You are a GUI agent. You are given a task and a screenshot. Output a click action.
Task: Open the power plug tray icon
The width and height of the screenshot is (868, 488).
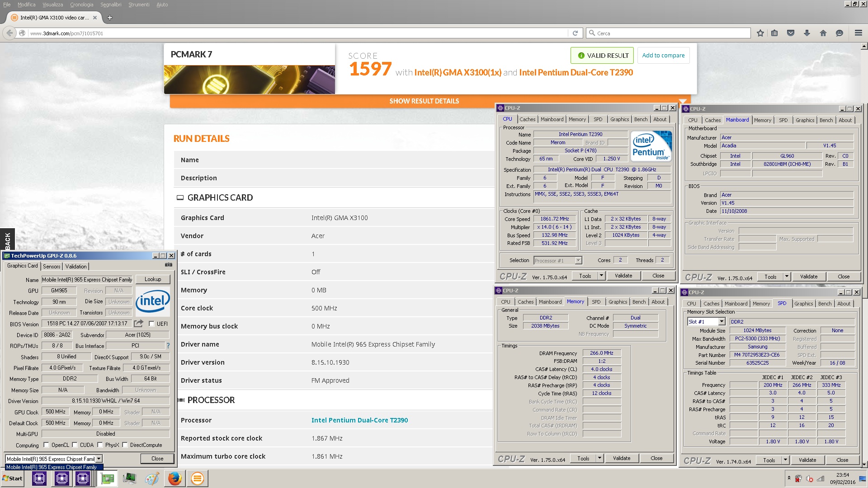[x=799, y=479]
